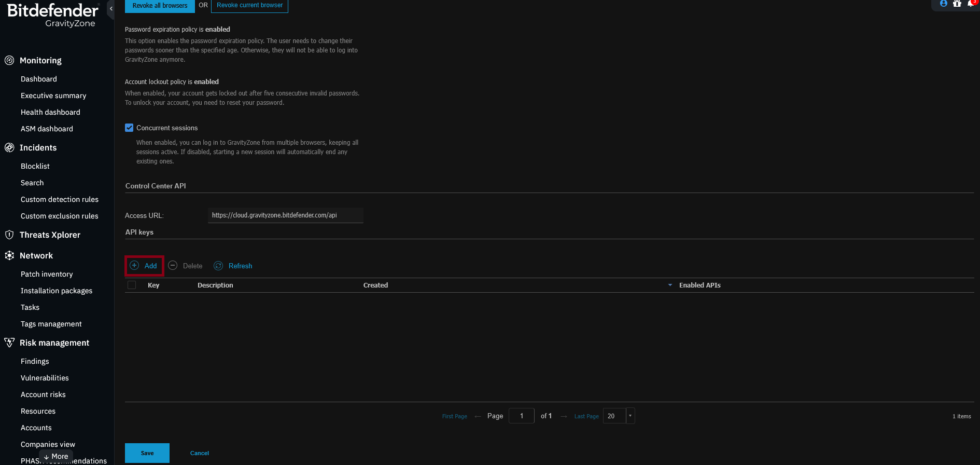This screenshot has height=465, width=980.
Task: Open the notifications bell icon
Action: (971, 4)
